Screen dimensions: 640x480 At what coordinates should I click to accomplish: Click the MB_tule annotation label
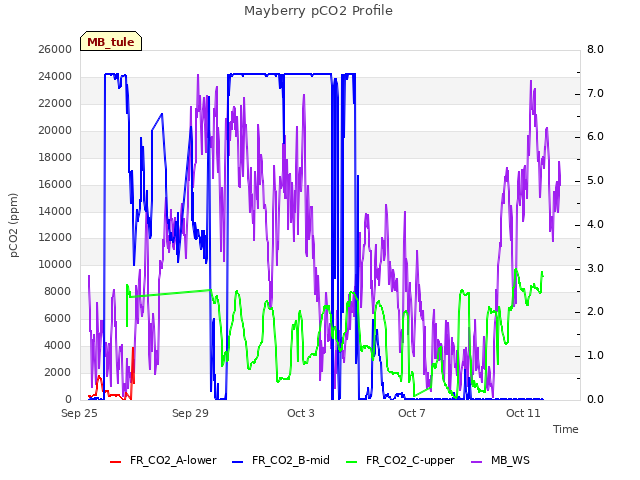coord(111,41)
